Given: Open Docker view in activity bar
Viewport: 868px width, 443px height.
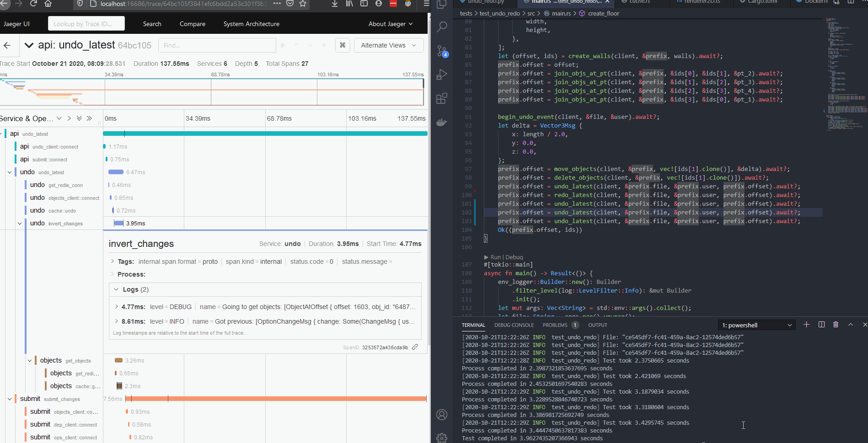Looking at the screenshot, I should (442, 122).
